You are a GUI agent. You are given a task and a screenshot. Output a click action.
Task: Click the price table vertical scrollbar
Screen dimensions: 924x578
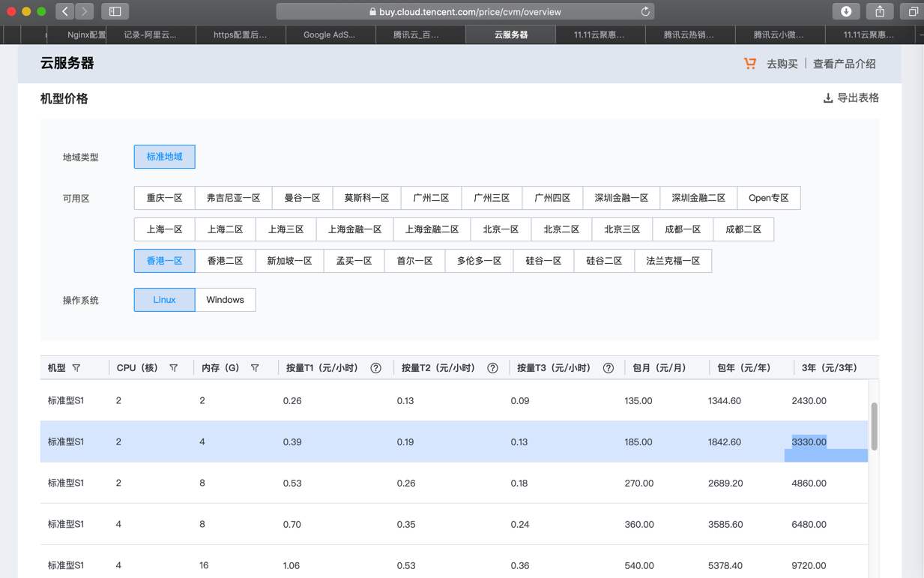point(874,427)
